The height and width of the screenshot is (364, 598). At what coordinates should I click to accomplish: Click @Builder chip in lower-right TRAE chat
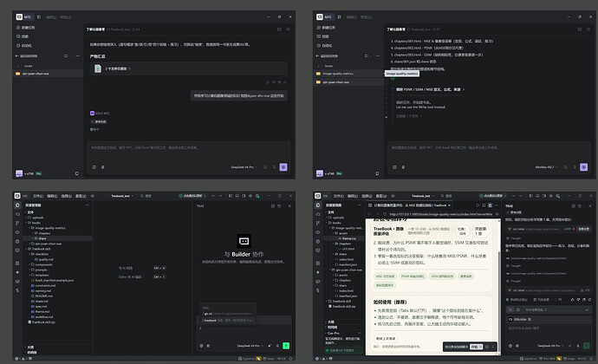point(521,319)
